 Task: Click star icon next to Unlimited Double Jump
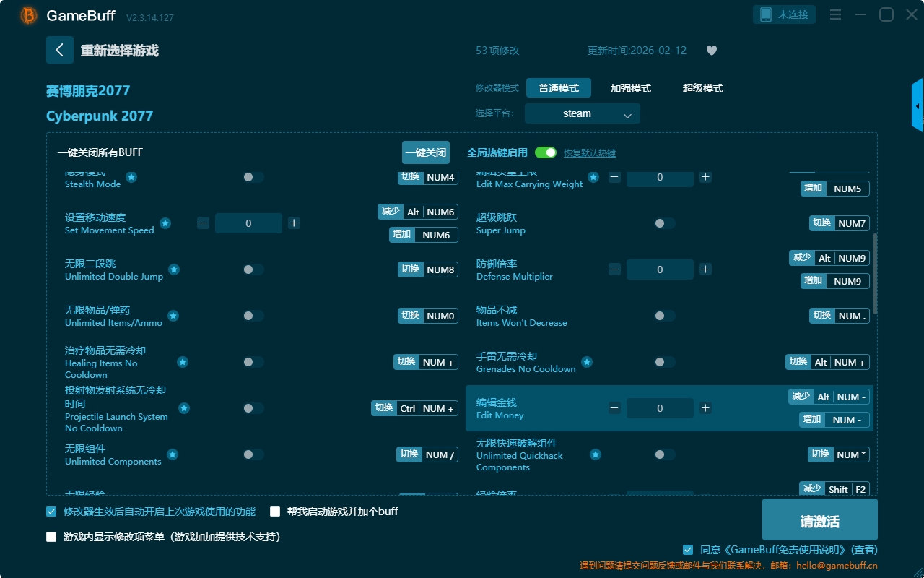pos(174,269)
